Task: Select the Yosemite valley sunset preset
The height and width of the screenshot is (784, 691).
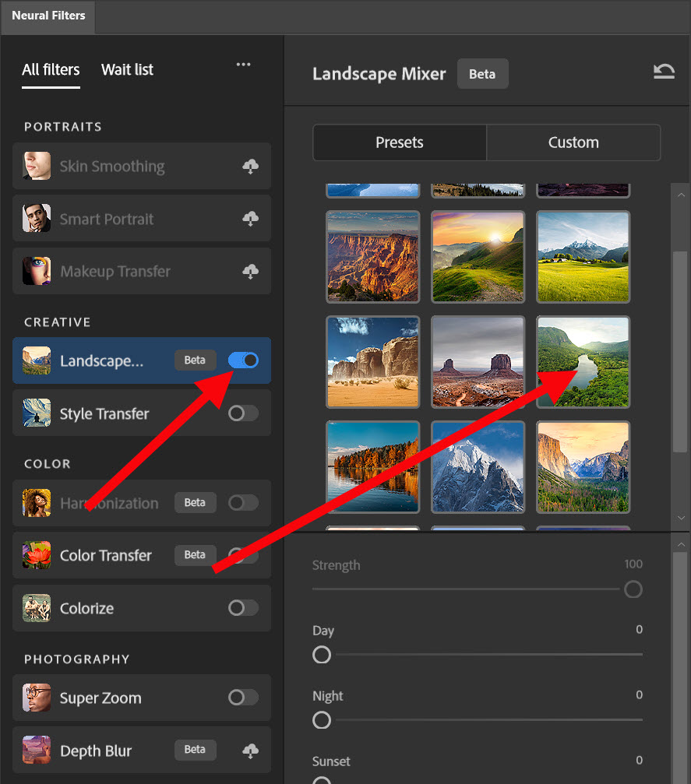Action: [x=583, y=467]
